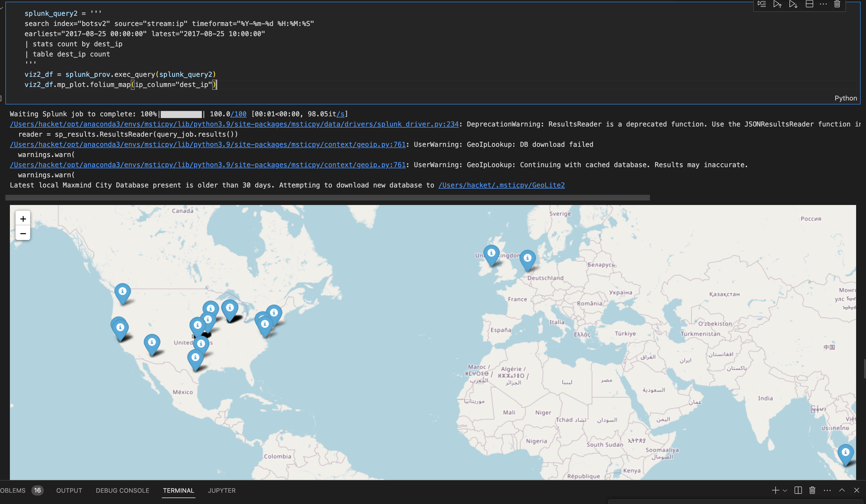The height and width of the screenshot is (504, 866).
Task: Open the GeoLite2 folder path link
Action: click(x=501, y=185)
